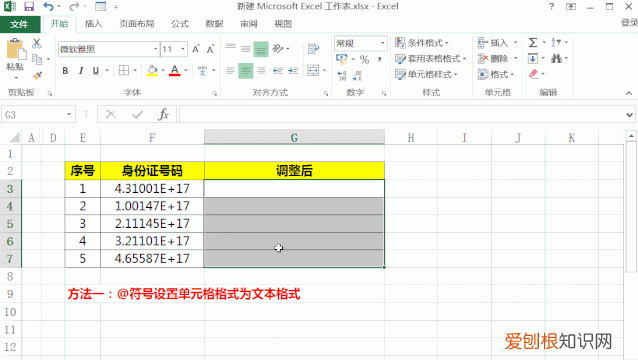
Task: Apply comma style
Action: tap(379, 59)
